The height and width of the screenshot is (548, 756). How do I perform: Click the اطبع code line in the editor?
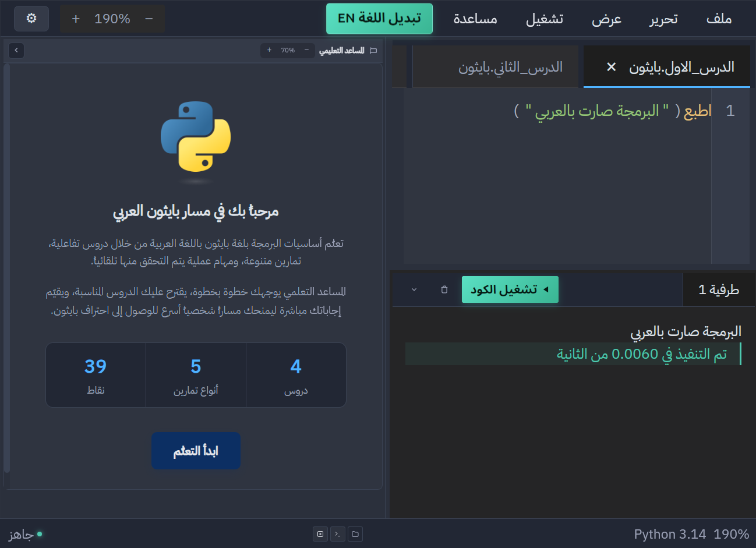coord(613,111)
